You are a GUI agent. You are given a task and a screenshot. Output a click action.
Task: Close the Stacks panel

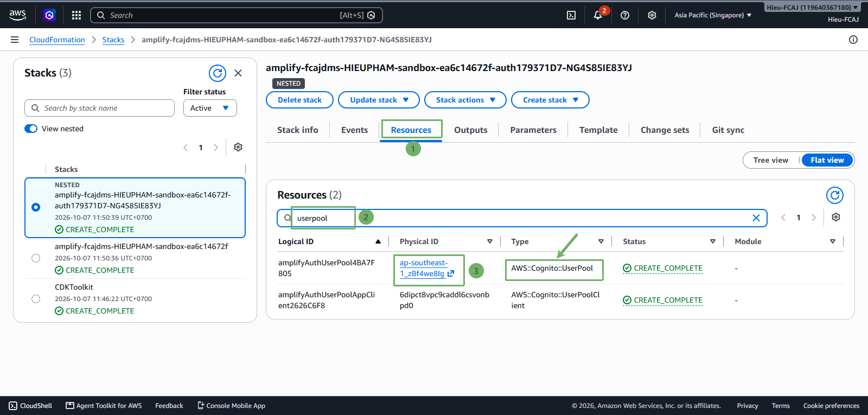[238, 73]
